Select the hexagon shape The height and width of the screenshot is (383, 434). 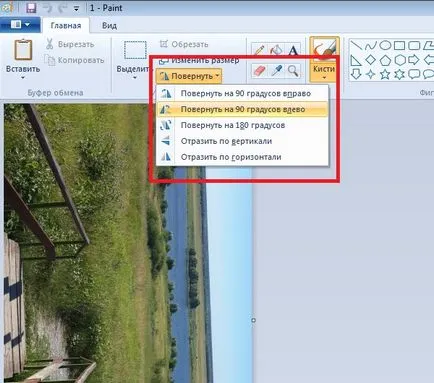[x=399, y=60]
